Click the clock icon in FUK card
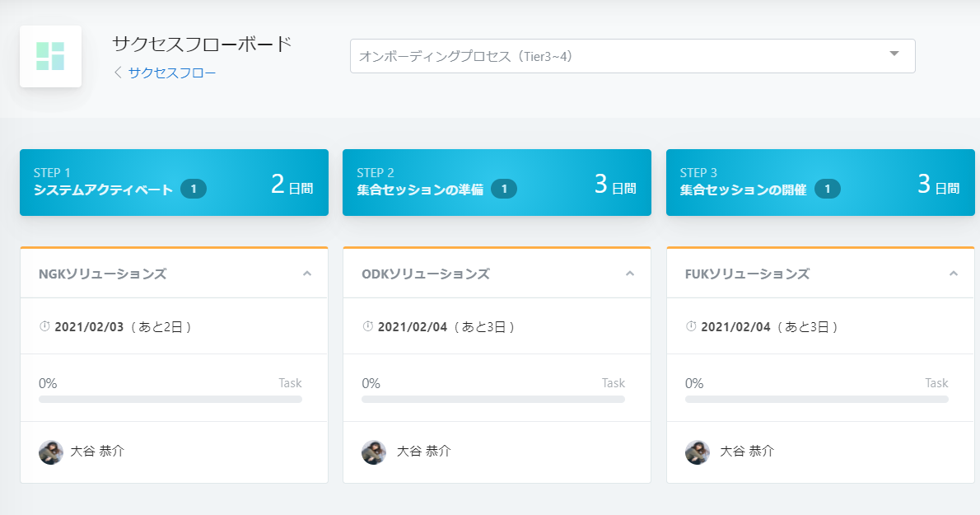 coord(691,326)
